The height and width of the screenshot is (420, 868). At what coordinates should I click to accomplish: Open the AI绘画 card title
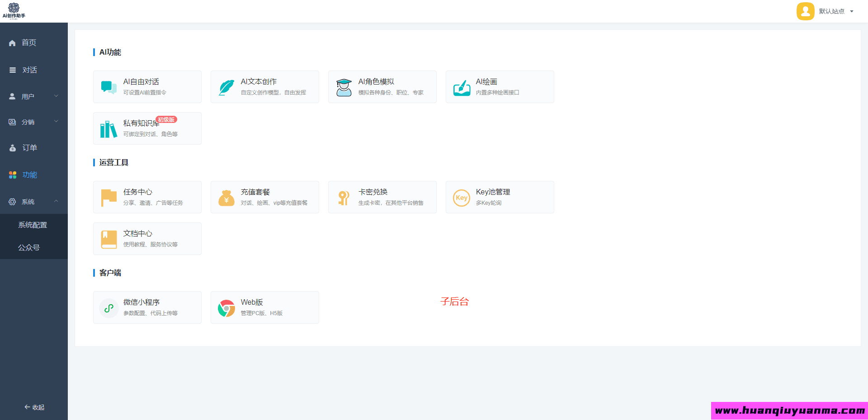pos(486,82)
